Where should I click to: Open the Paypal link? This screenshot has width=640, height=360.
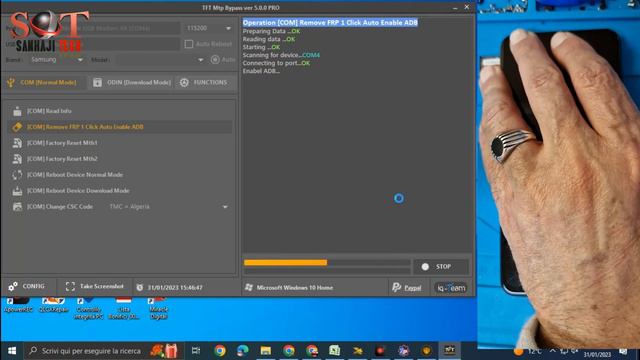click(x=407, y=288)
